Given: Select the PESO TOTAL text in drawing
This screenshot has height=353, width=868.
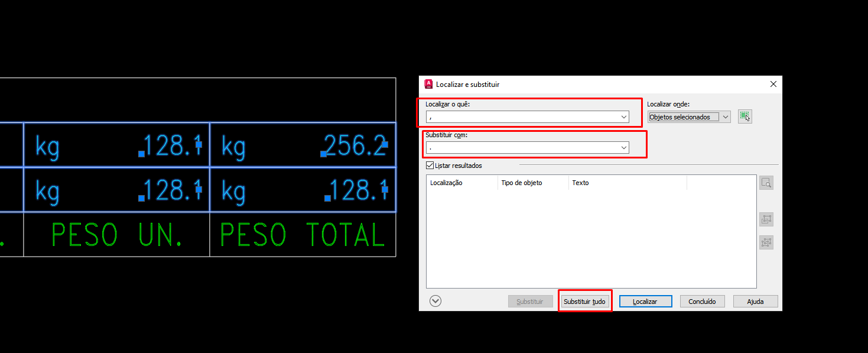Looking at the screenshot, I should coord(303,235).
